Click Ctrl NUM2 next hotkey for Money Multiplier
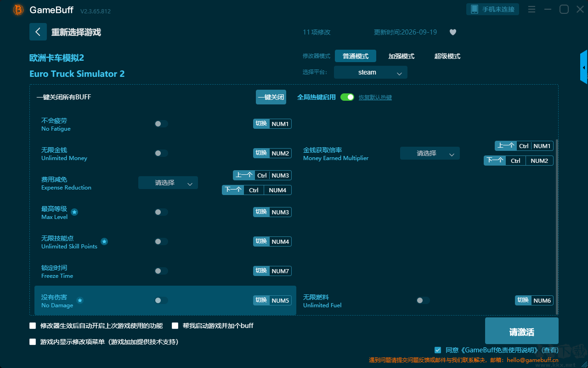This screenshot has height=368, width=588. pyautogui.click(x=519, y=161)
